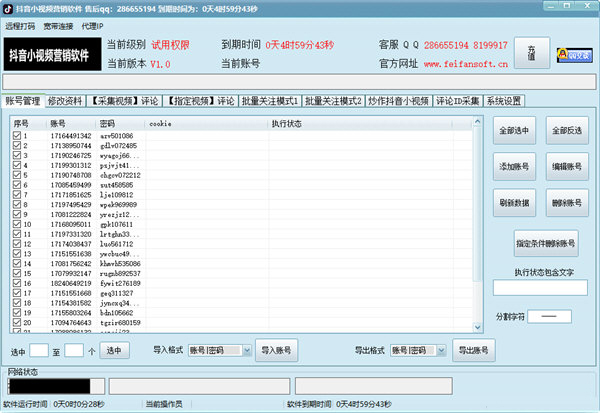Click the 删除账号 button
The height and width of the screenshot is (413, 600).
pos(567,203)
